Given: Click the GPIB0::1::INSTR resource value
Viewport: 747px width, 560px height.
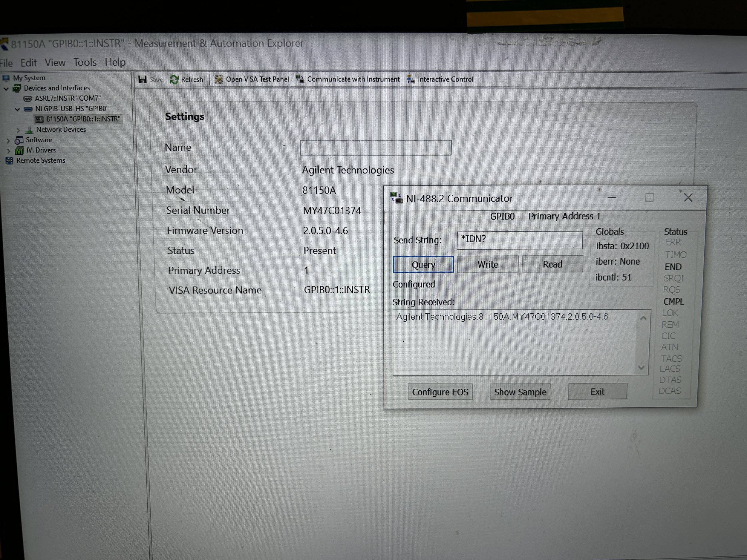Looking at the screenshot, I should (x=337, y=290).
